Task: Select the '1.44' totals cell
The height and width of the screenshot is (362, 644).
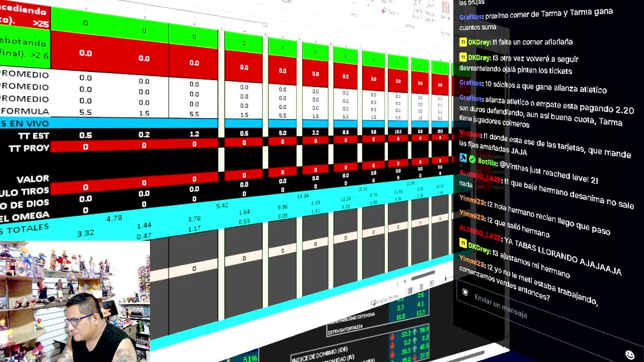Action: click(144, 226)
